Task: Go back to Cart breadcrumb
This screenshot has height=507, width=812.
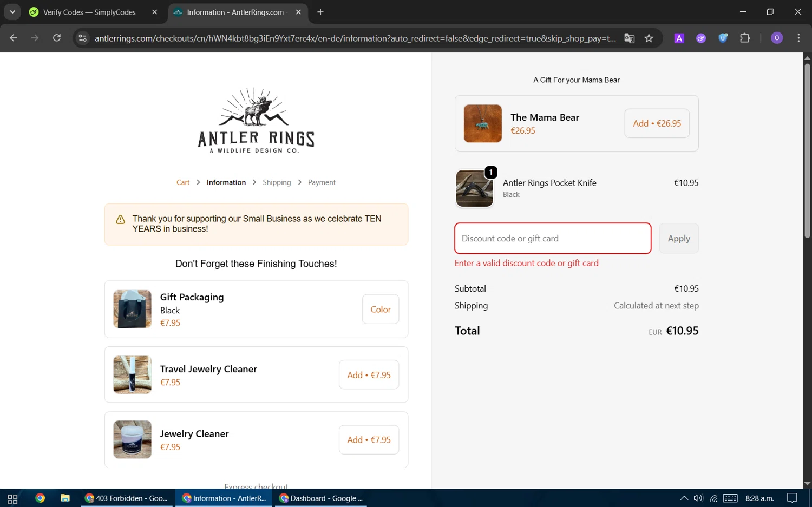Action: point(183,182)
